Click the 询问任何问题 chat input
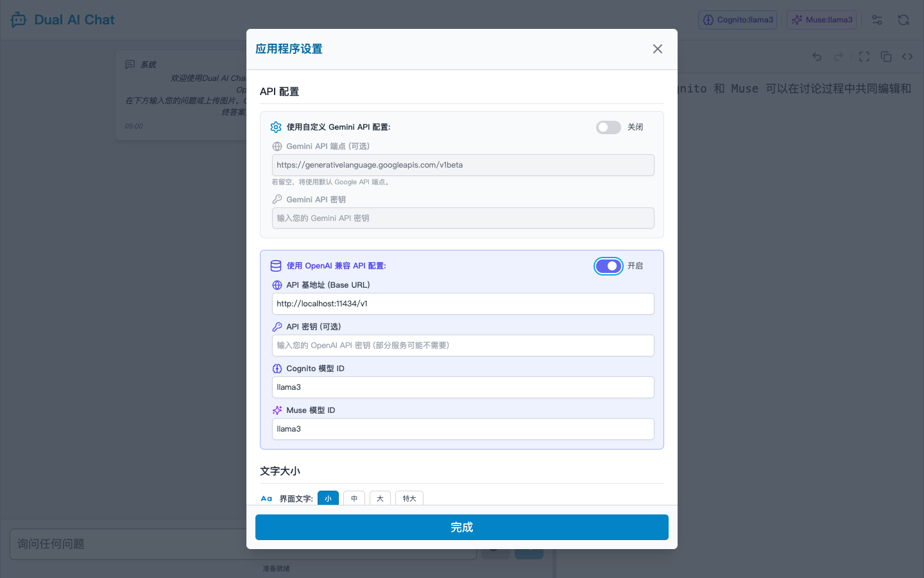 tap(243, 544)
